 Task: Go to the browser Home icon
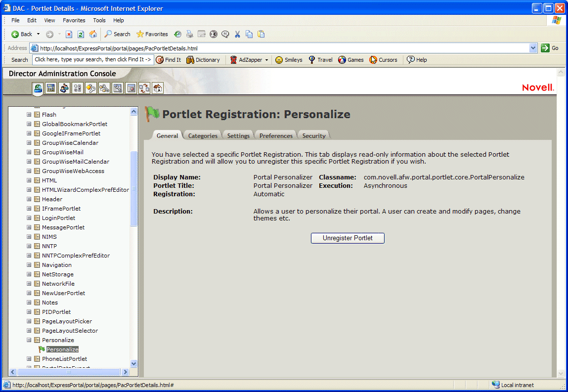(93, 34)
